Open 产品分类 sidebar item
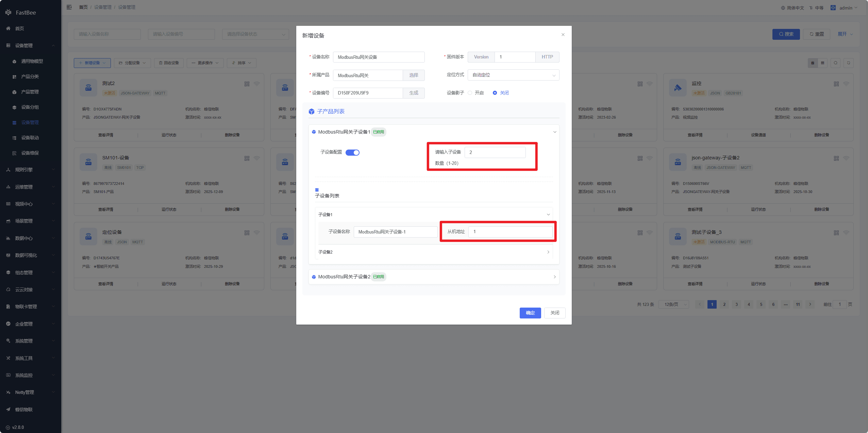The image size is (868, 433). pos(31,77)
